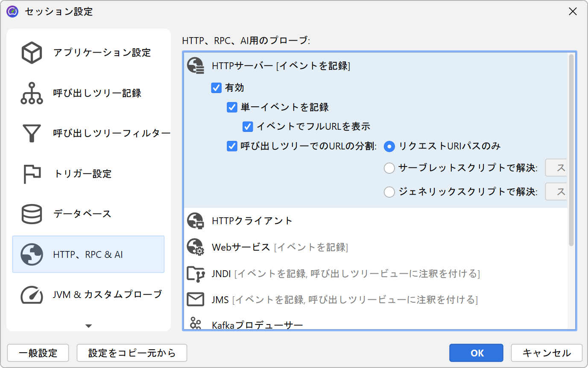Viewport: 588px width, 368px height.
Task: Expand the Kafkaプロデューサー probe entry
Action: coord(257,325)
